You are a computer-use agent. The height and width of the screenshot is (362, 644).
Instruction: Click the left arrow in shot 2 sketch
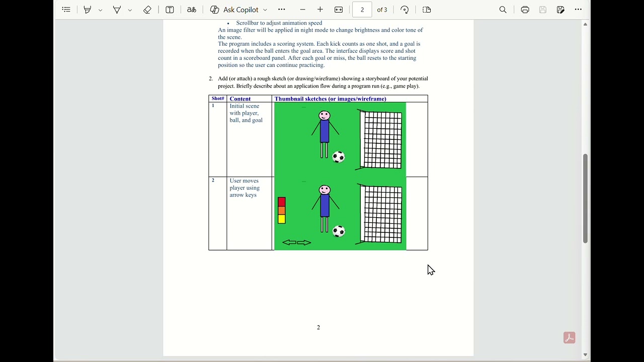(x=289, y=242)
